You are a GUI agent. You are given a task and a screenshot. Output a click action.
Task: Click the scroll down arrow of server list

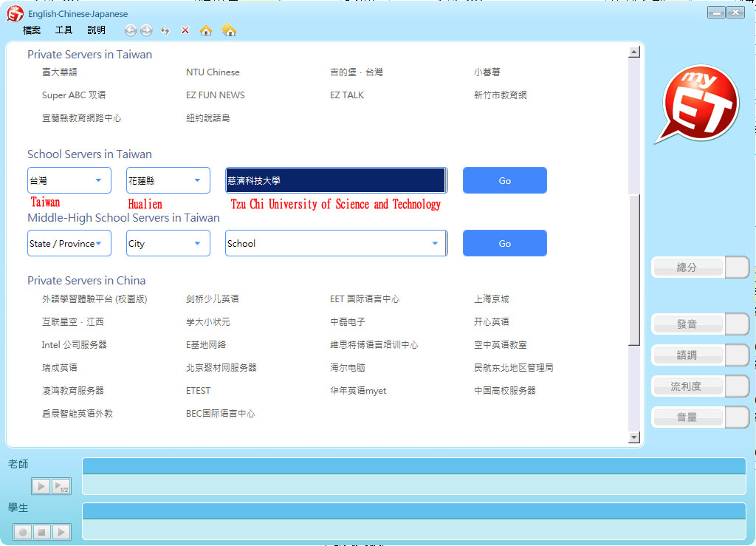[x=634, y=437]
